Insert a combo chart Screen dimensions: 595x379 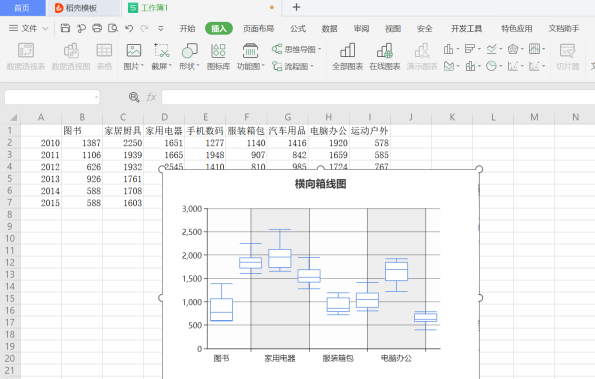tap(470, 66)
